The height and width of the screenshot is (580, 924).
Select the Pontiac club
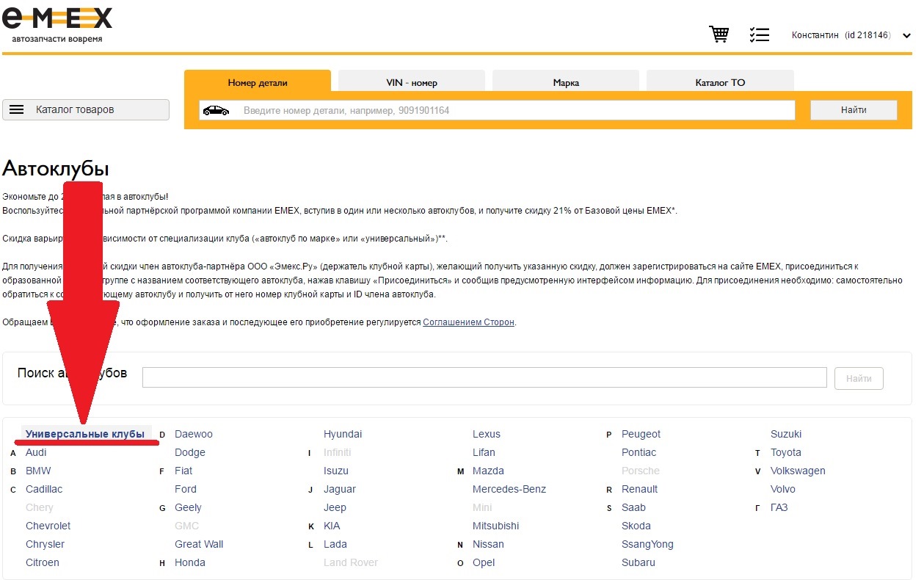point(639,452)
